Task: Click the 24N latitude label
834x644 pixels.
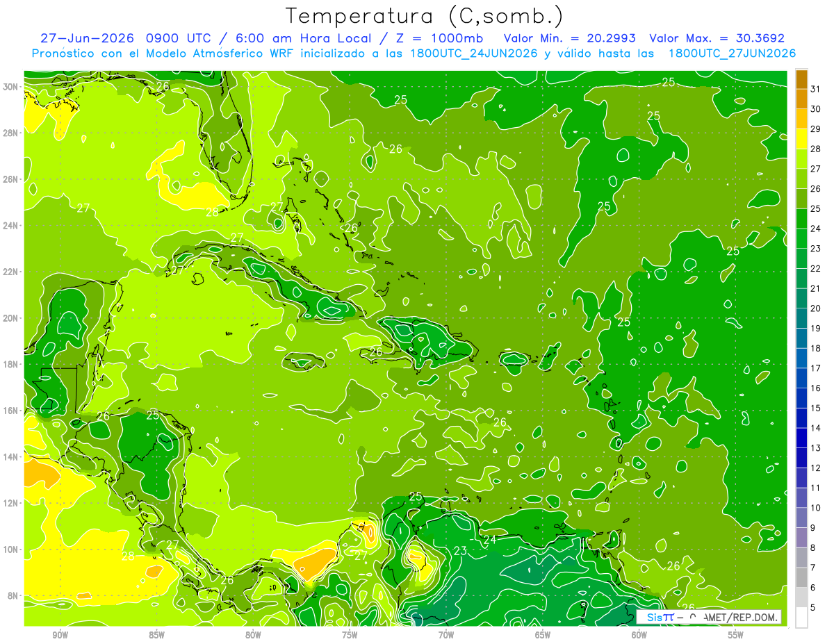Action: coord(12,226)
